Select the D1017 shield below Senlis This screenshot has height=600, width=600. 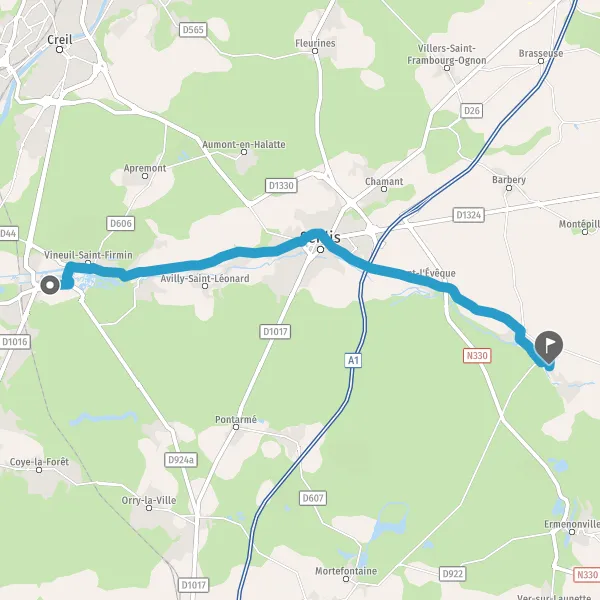[275, 331]
